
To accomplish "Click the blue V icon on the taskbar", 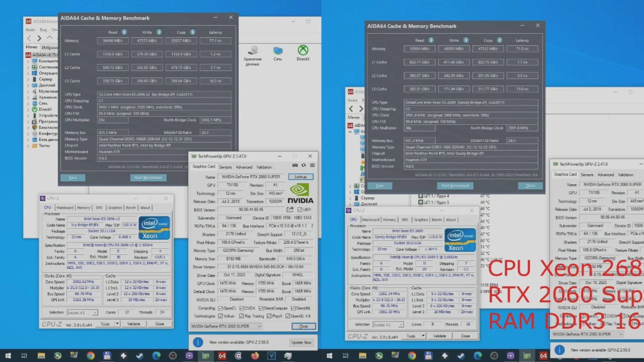I will click(271, 355).
